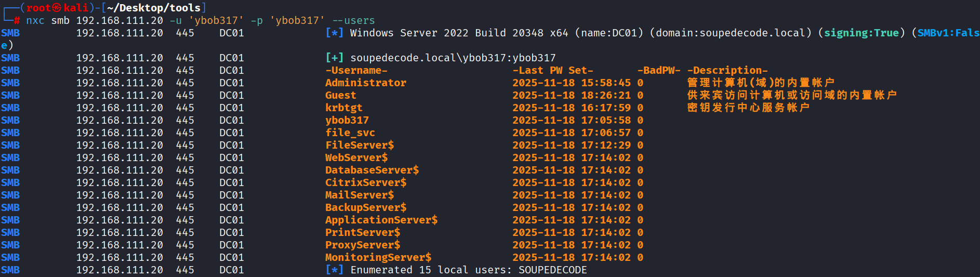Screen dimensions: 980x277
Task: Click the -BadPW- column header
Action: (x=659, y=70)
